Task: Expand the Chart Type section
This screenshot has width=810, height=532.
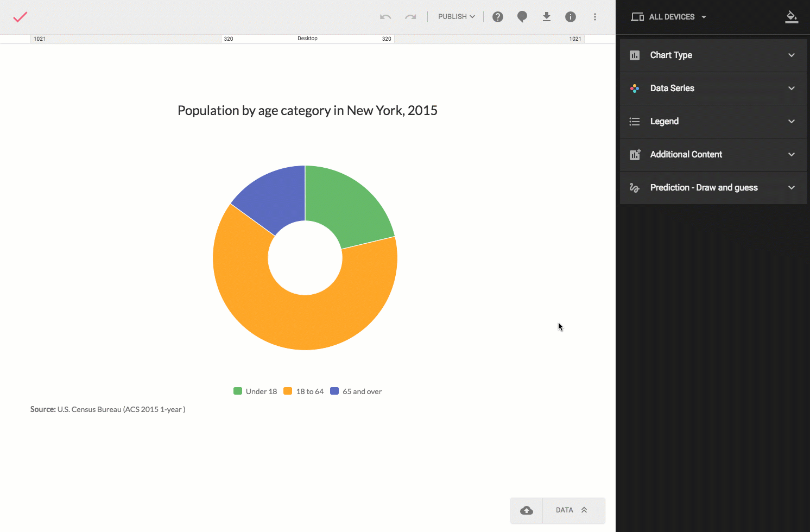Action: [792, 55]
